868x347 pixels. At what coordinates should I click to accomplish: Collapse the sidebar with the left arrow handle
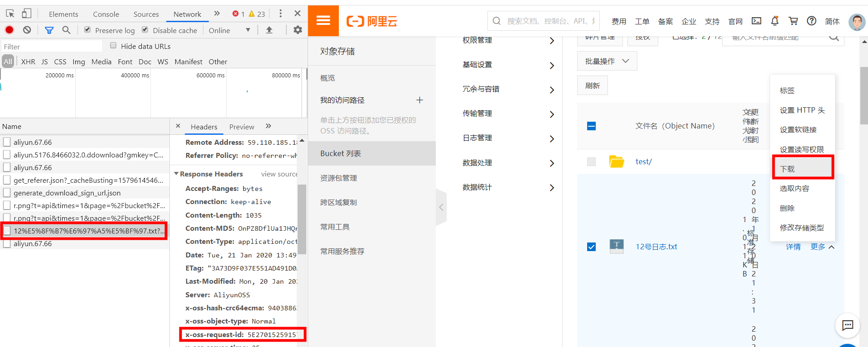tap(441, 207)
